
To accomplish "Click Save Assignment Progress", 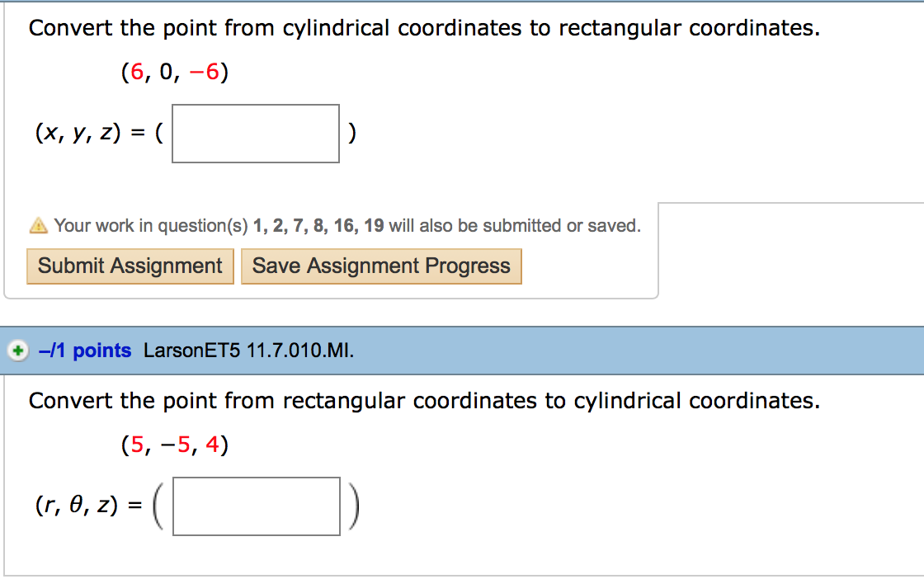I will [380, 266].
